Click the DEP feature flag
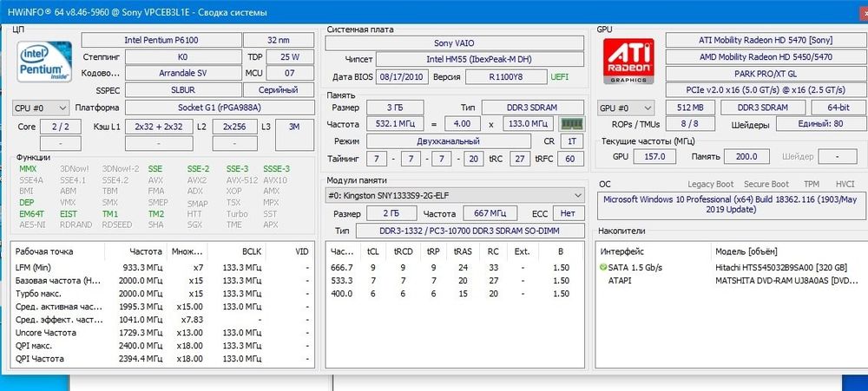Viewport: 868px width, 391px height. click(27, 202)
